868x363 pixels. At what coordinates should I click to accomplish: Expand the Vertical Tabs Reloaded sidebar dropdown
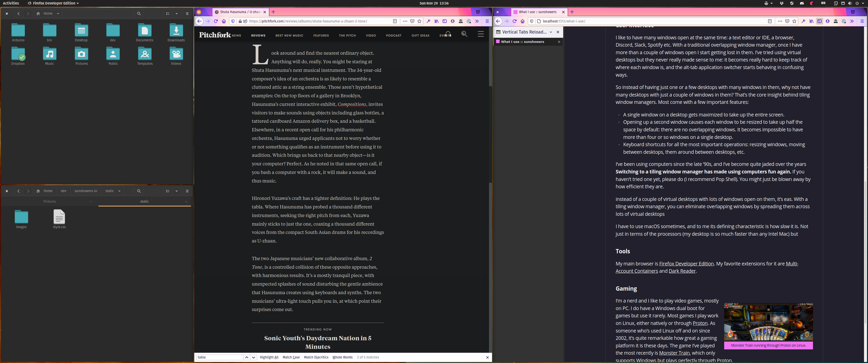click(551, 32)
